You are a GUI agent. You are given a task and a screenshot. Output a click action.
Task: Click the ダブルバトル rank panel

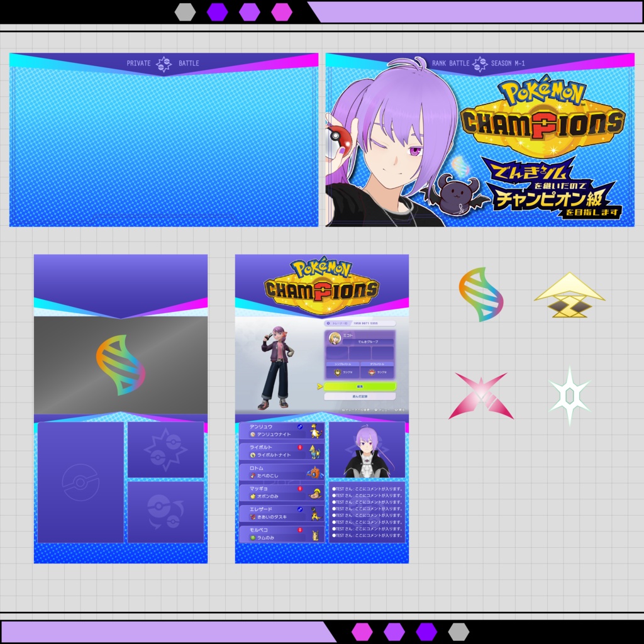pyautogui.click(x=377, y=370)
